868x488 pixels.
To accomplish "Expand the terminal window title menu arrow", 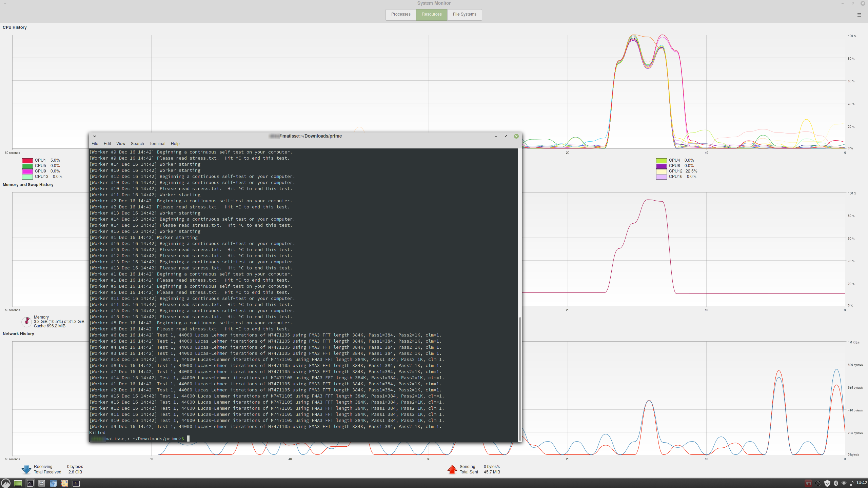I will (x=95, y=136).
